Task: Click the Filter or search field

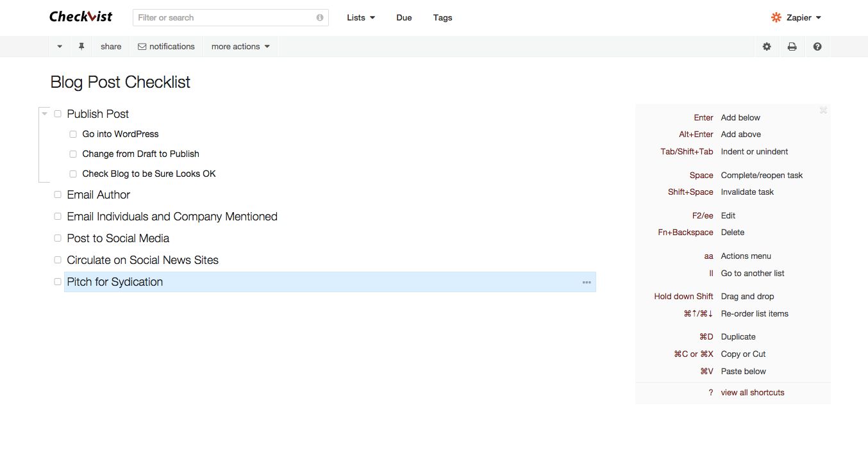Action: (231, 18)
